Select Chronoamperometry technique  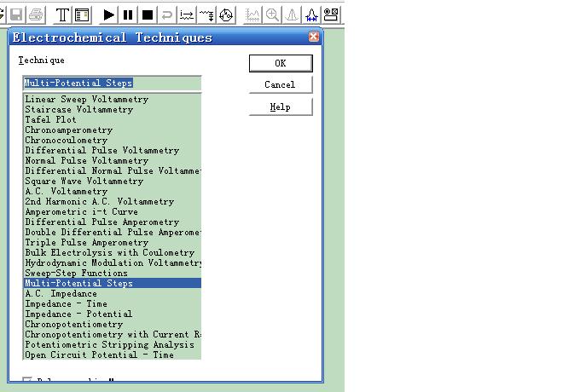(112, 130)
